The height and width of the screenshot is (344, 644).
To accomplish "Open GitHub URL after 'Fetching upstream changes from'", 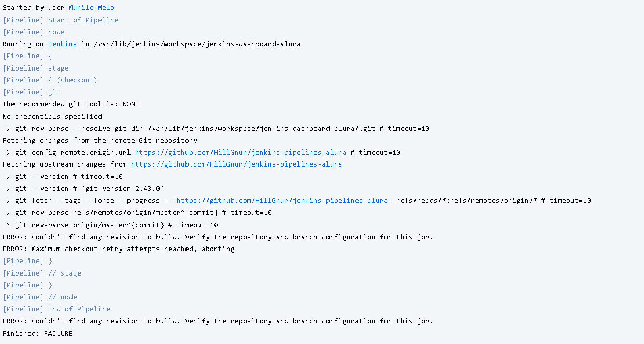I will 236,164.
